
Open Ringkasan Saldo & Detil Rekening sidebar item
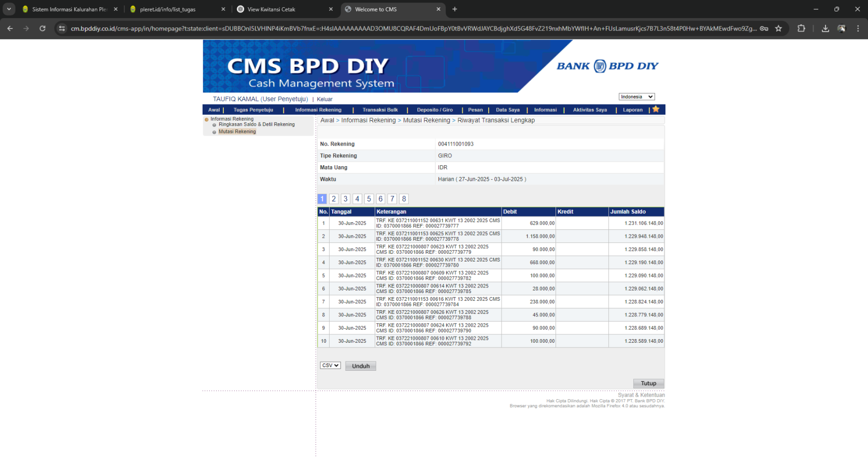pos(257,124)
